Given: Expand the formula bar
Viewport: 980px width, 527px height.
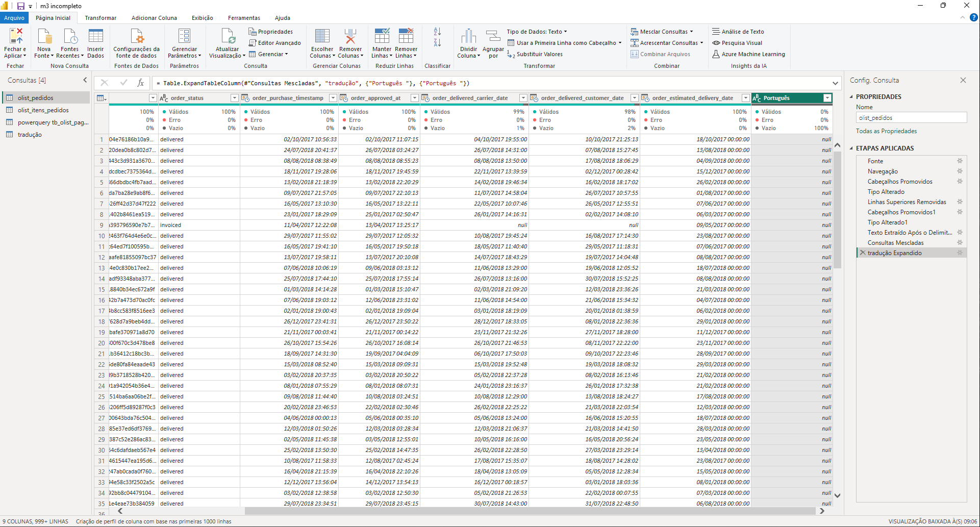Looking at the screenshot, I should pos(835,83).
